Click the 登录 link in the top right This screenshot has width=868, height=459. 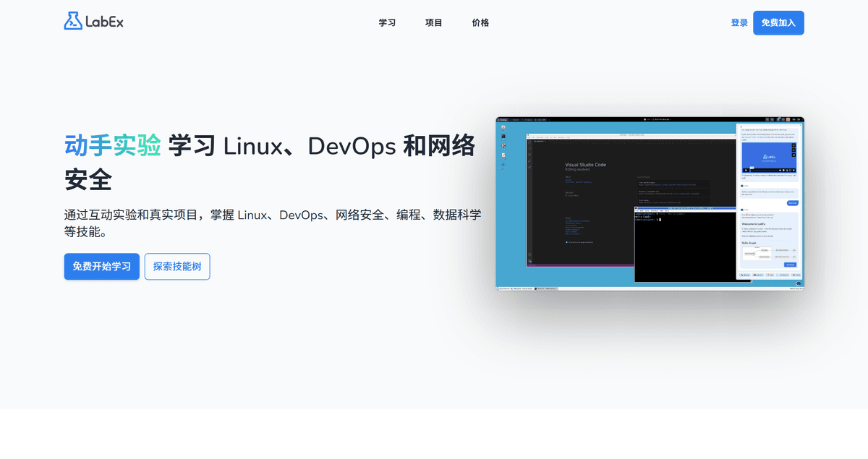click(739, 22)
